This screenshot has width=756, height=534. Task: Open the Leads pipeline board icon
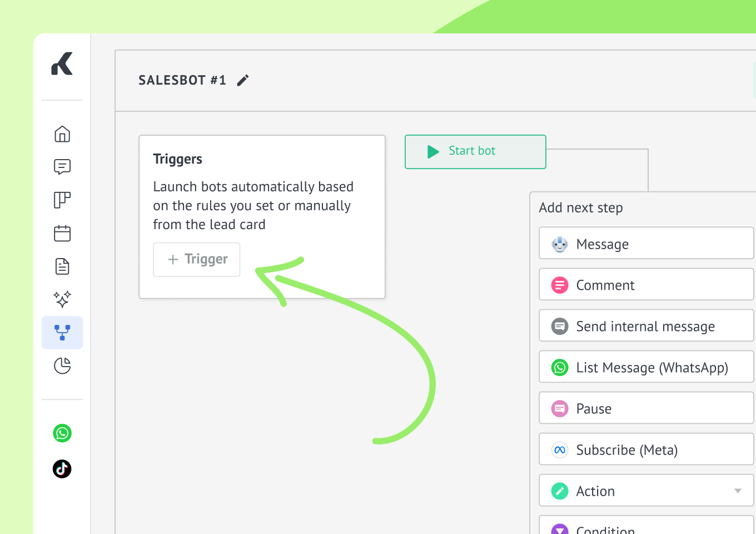point(62,200)
